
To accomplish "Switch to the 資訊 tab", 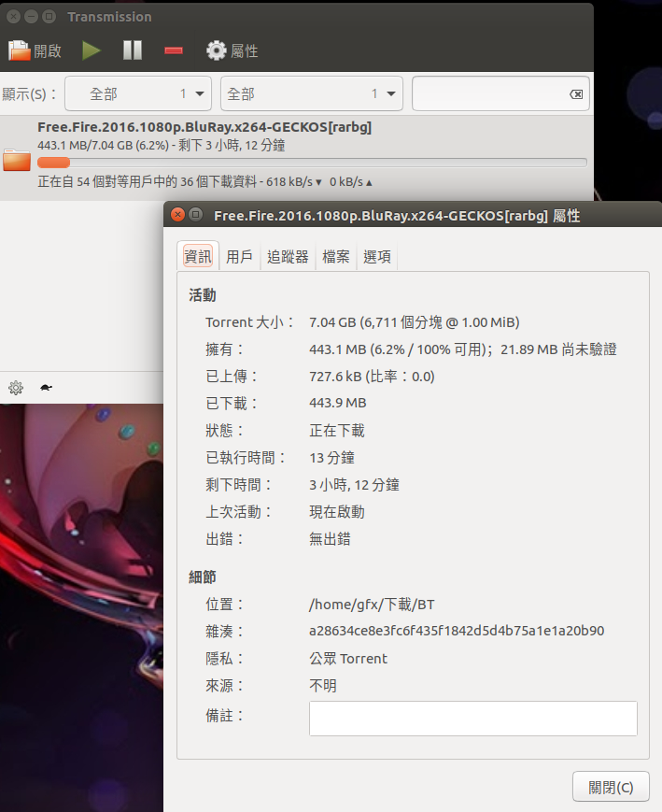I will pyautogui.click(x=198, y=256).
